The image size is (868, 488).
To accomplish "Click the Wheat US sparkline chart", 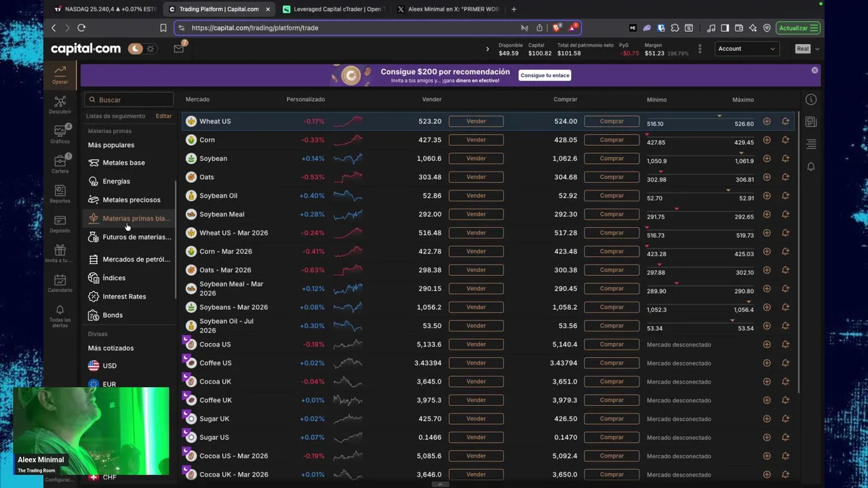I will (x=348, y=121).
